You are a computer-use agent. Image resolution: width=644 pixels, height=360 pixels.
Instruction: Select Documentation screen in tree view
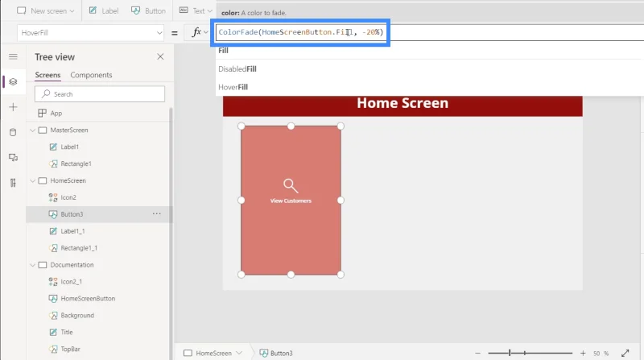coord(72,265)
